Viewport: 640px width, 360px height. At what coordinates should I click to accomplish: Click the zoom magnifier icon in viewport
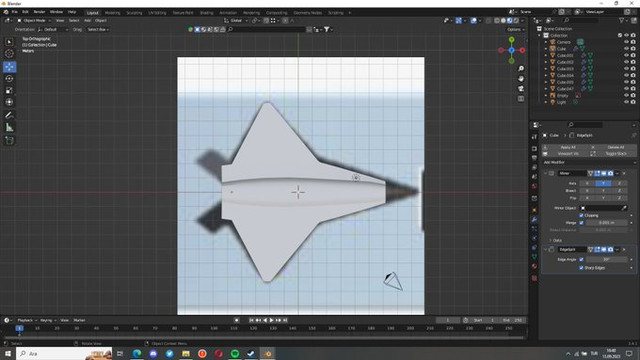(x=521, y=69)
